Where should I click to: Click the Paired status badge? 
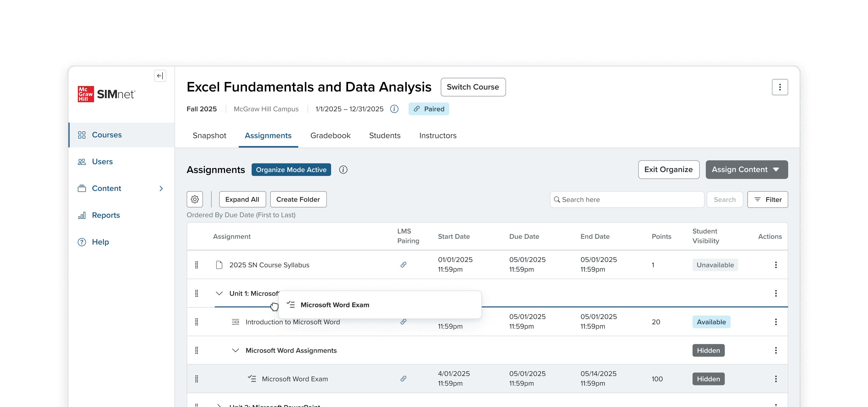pos(429,109)
